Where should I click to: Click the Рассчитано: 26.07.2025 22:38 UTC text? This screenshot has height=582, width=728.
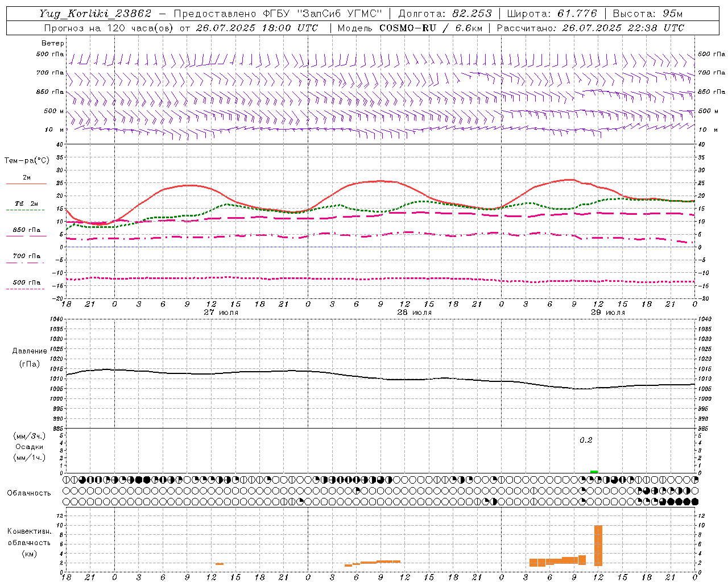point(590,28)
